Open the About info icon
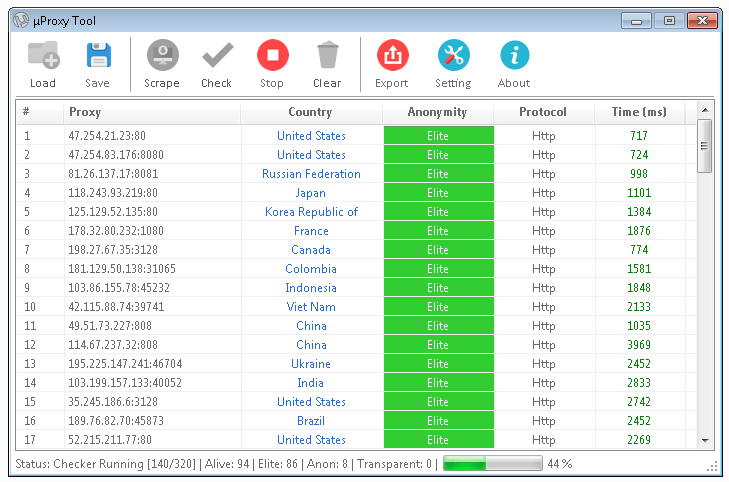The width and height of the screenshot is (729, 482). (514, 56)
